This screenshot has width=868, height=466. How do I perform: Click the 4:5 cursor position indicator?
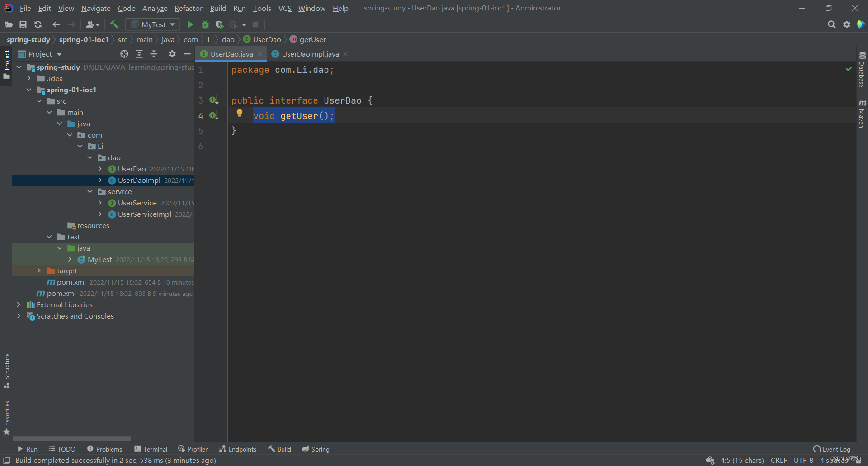coord(742,460)
